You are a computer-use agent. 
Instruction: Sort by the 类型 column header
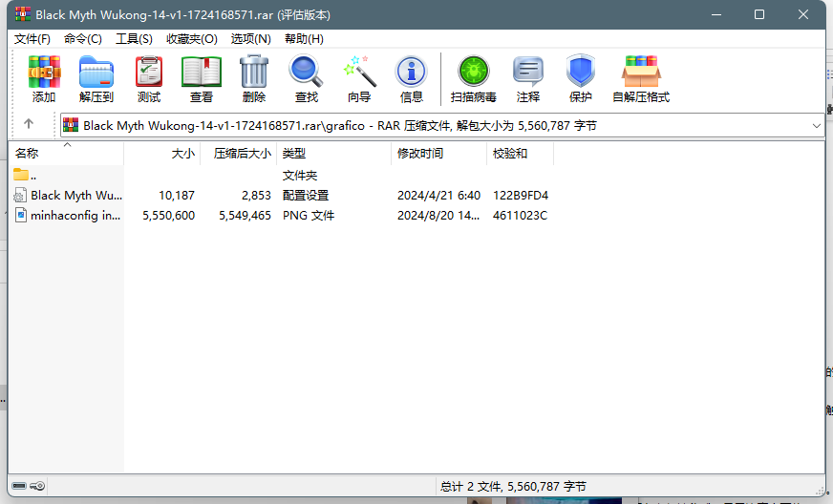[334, 154]
